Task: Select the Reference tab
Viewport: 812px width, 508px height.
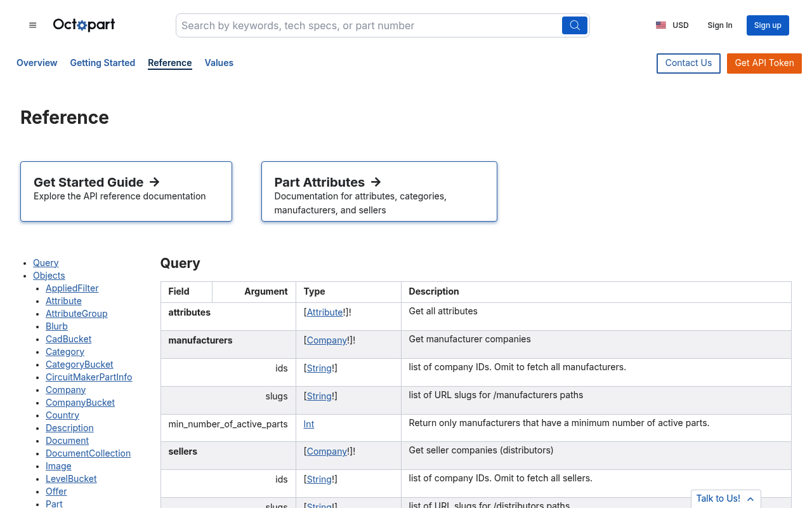Action: [170, 63]
